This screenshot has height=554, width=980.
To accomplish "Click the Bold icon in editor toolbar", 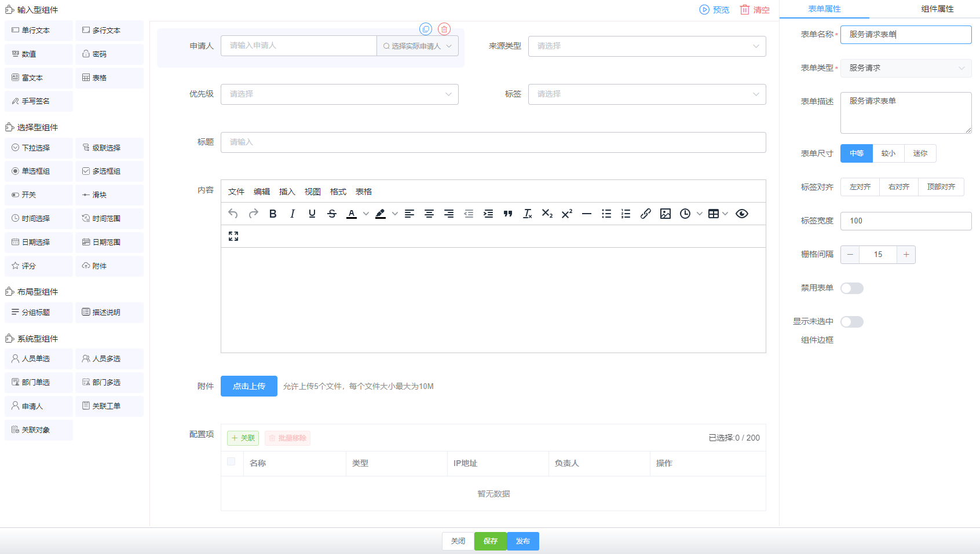I will click(x=273, y=214).
